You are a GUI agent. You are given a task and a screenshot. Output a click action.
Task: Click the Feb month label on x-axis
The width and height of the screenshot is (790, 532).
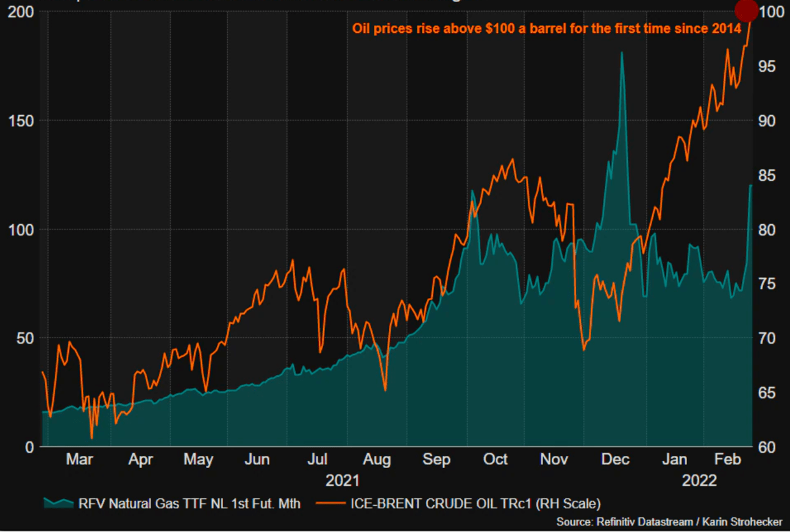click(727, 459)
